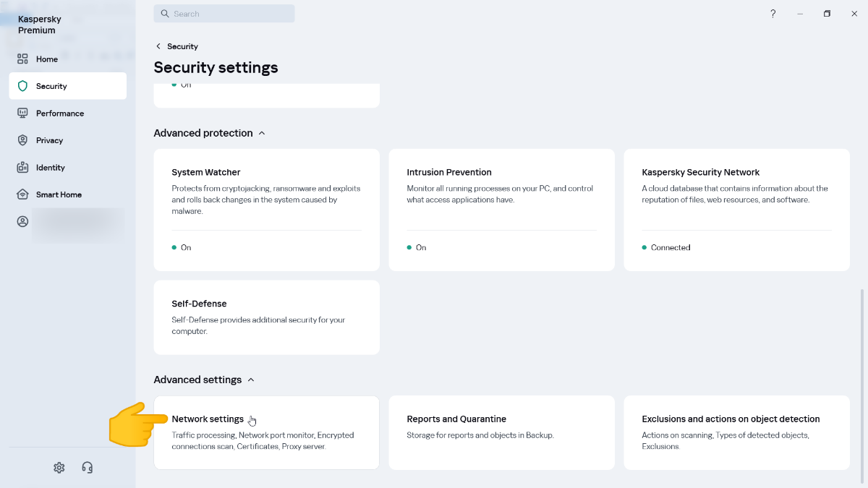Open support headset icon

88,468
